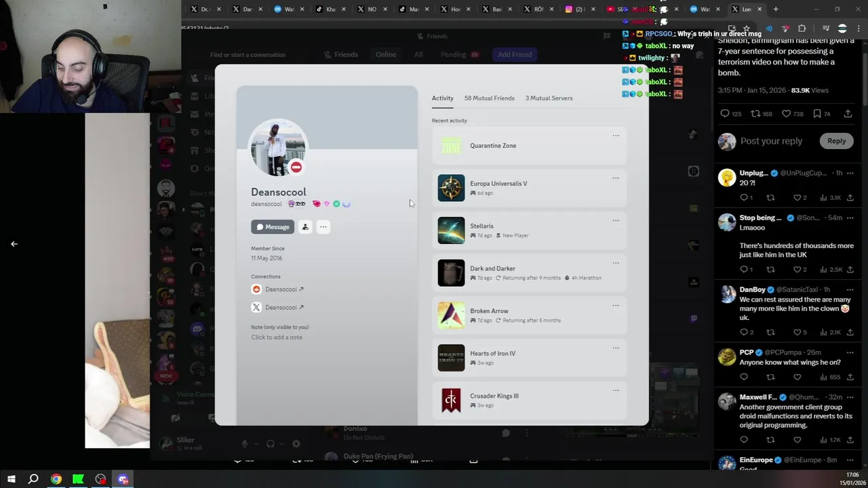868x488 pixels.
Task: Click the Post your reply field
Action: pyautogui.click(x=771, y=141)
